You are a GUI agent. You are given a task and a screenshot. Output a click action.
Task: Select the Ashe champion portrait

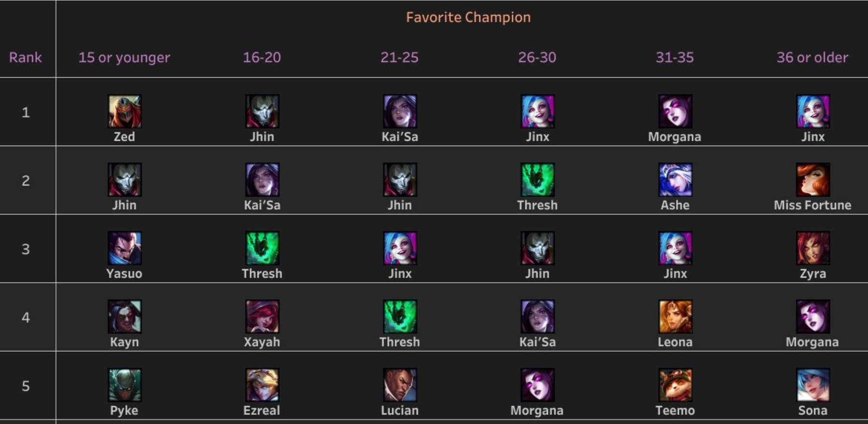point(675,180)
